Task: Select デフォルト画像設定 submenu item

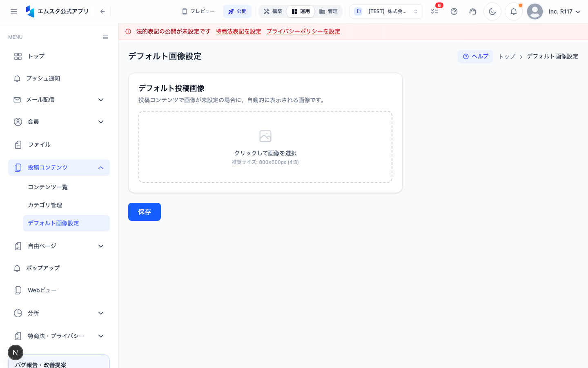Action: 66,223
